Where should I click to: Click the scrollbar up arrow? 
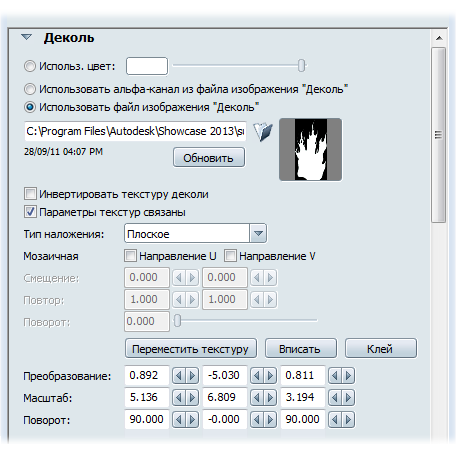[439, 38]
